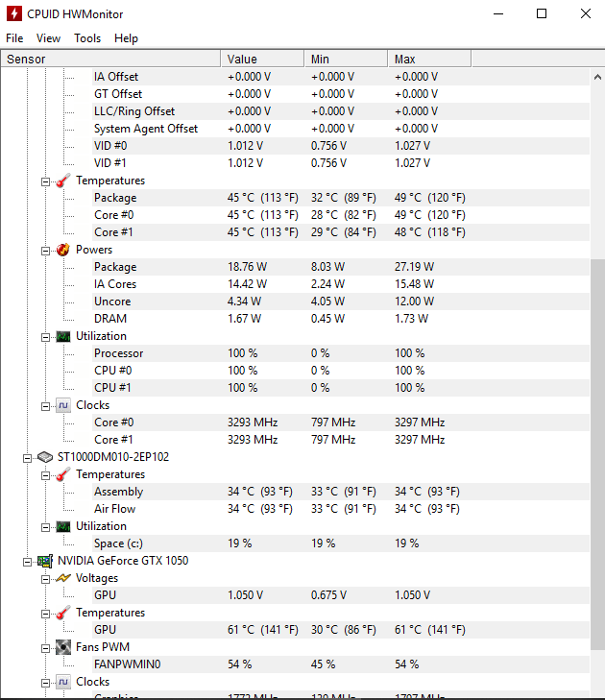Click the CPU Clocks waveform icon
The image size is (605, 700).
(62, 405)
